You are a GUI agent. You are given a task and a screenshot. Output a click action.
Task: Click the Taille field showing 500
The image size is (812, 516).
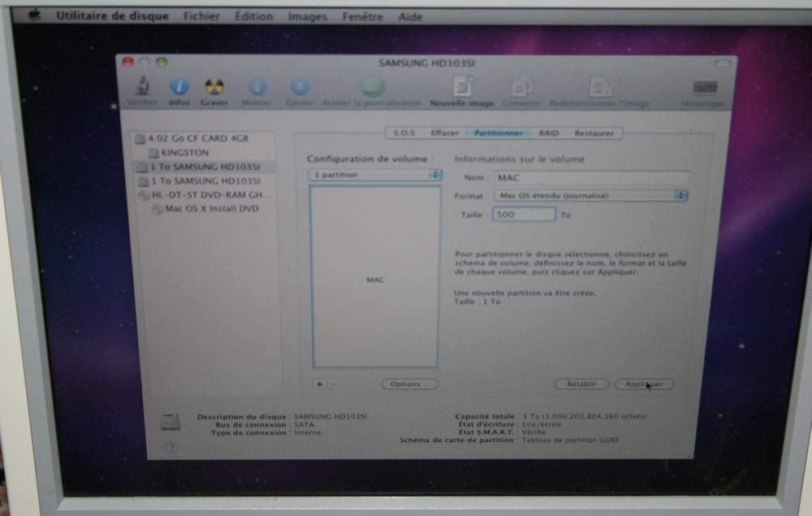(524, 215)
